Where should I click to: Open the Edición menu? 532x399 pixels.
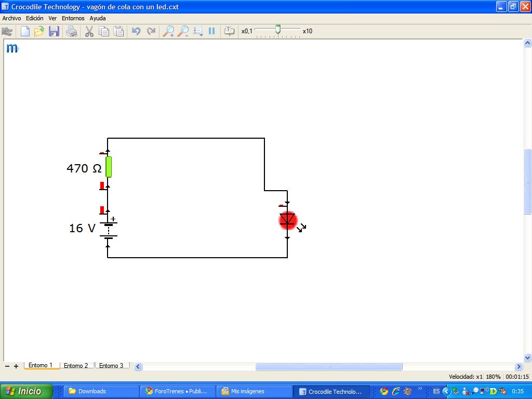coord(35,18)
